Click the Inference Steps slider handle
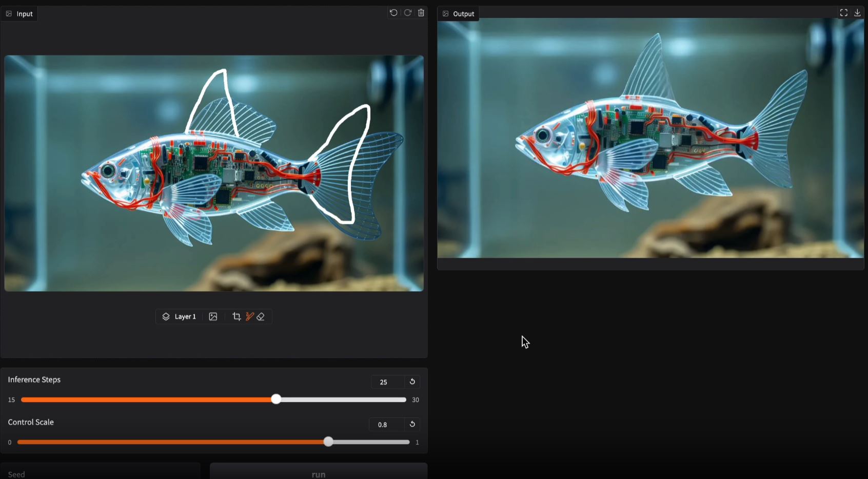868x479 pixels. 276,399
